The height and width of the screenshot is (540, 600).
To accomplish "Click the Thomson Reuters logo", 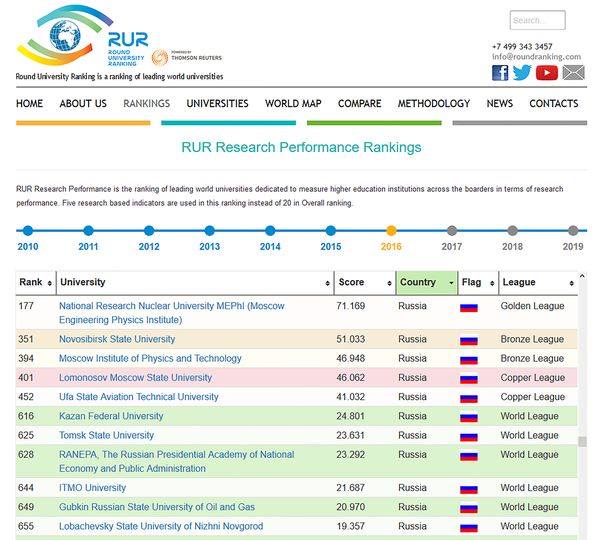I will (187, 57).
